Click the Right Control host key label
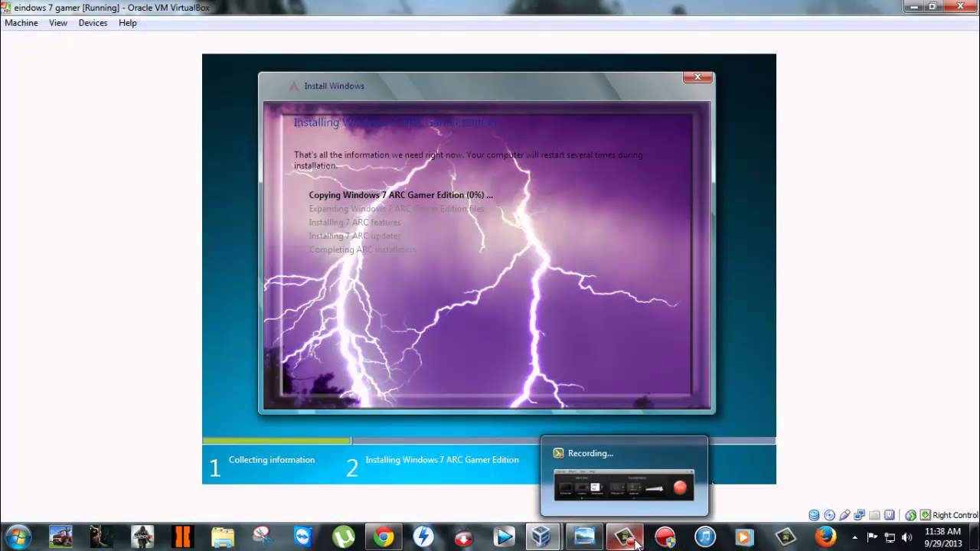 (955, 515)
